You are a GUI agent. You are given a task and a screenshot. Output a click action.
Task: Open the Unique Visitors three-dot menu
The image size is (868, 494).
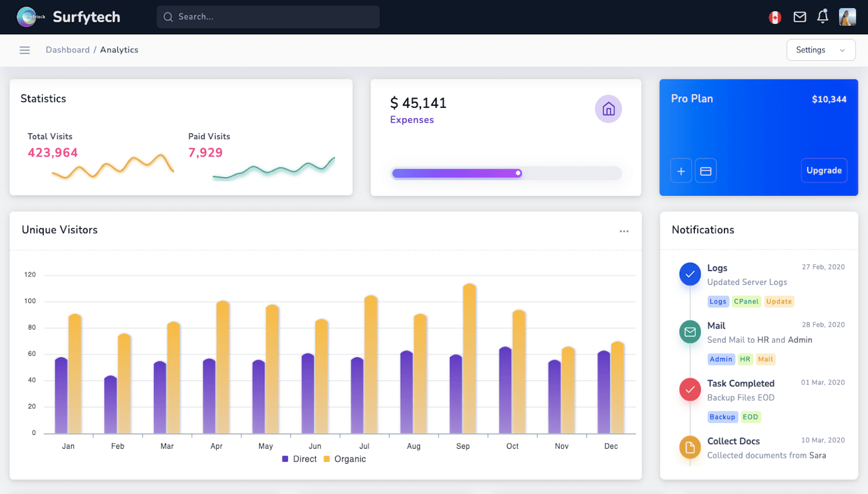(x=624, y=231)
